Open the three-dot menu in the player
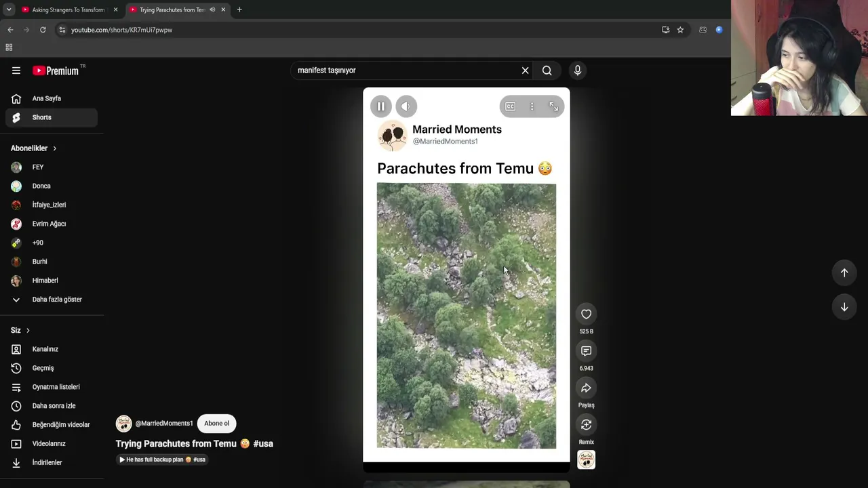868x488 pixels. (532, 106)
